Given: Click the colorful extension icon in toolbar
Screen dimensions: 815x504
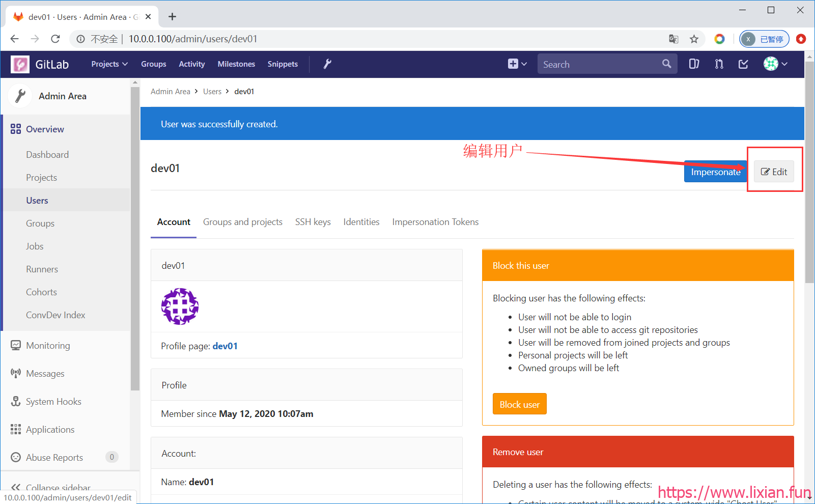Looking at the screenshot, I should [x=719, y=39].
